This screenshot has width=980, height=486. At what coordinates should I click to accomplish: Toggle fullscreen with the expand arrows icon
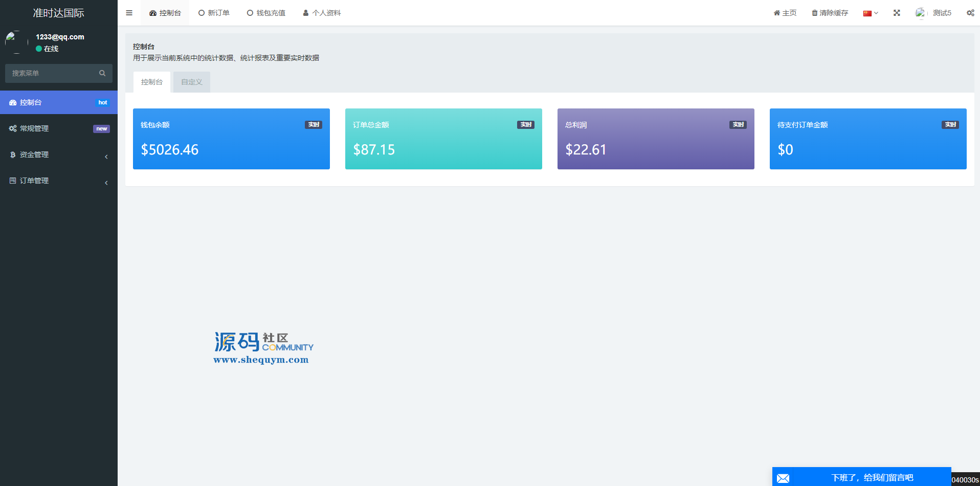897,13
